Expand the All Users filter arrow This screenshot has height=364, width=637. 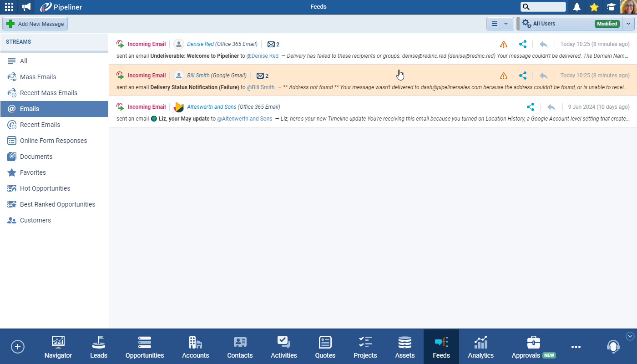628,24
